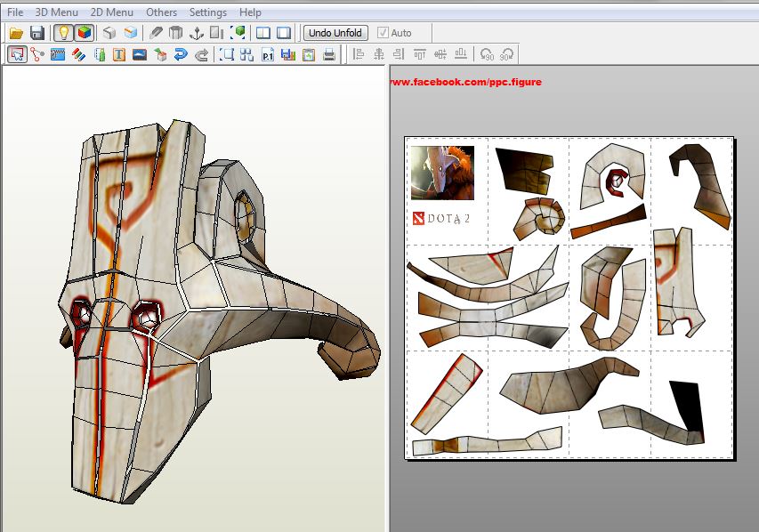Open the Settings menu
The image size is (759, 532).
pyautogui.click(x=208, y=12)
